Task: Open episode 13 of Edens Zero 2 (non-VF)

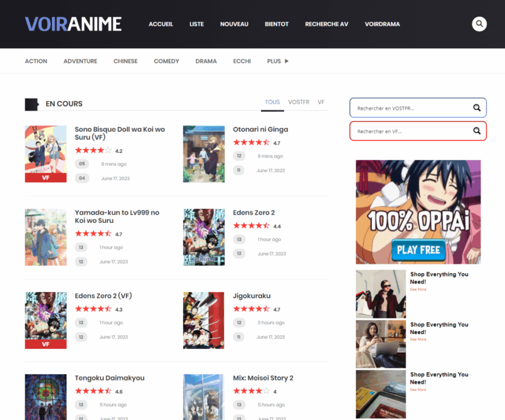Action: tap(239, 239)
